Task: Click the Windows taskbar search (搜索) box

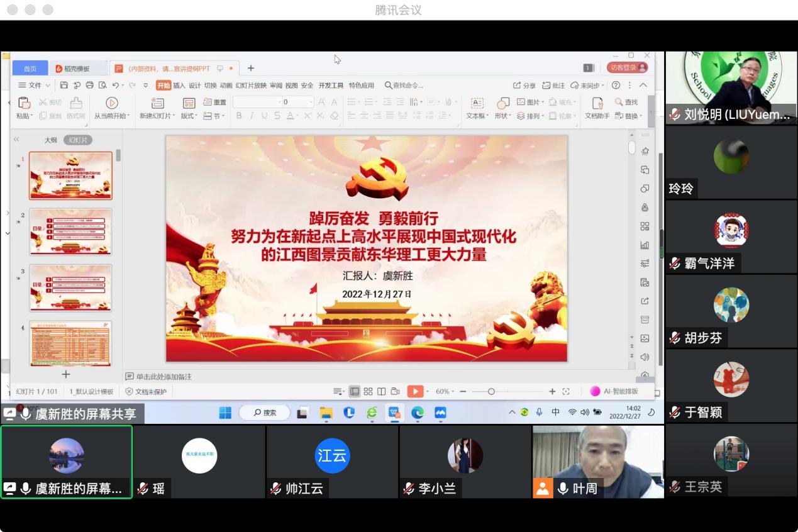Action: (x=265, y=413)
